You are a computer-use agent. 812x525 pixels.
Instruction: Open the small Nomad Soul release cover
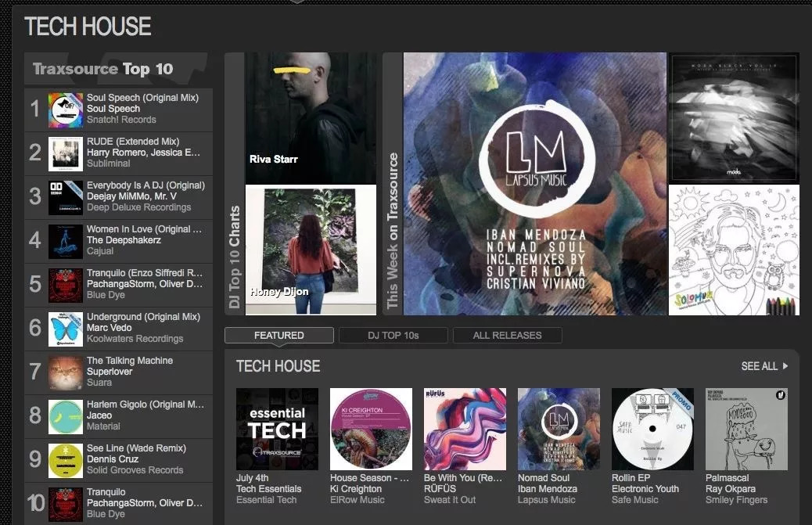point(559,430)
